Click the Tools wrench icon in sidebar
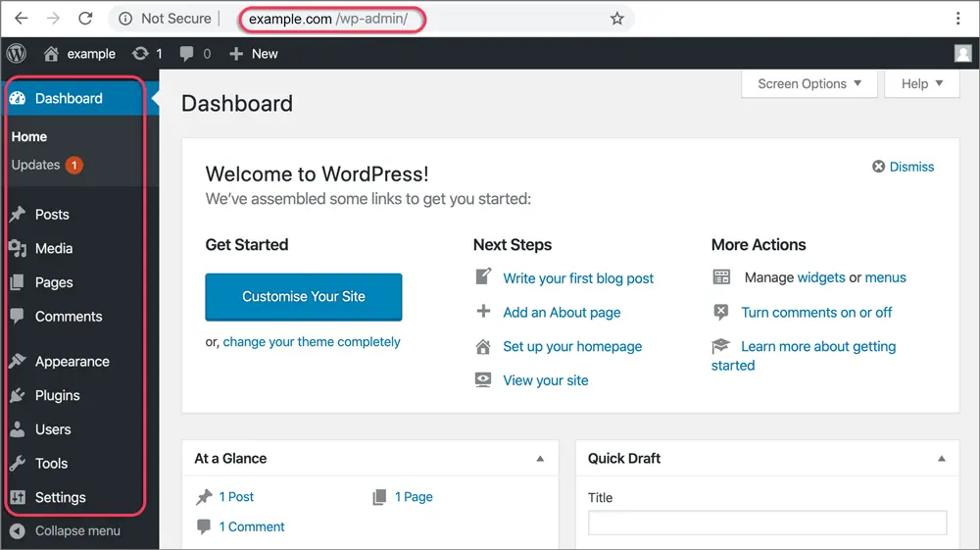 18,463
